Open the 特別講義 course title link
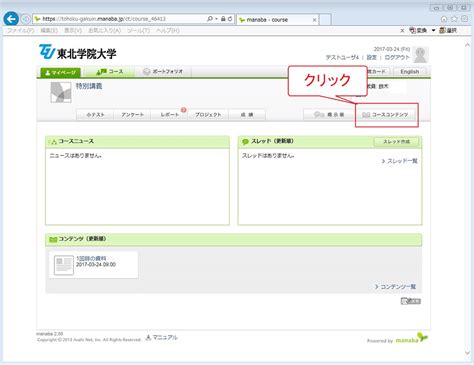The height and width of the screenshot is (365, 474). (x=89, y=86)
